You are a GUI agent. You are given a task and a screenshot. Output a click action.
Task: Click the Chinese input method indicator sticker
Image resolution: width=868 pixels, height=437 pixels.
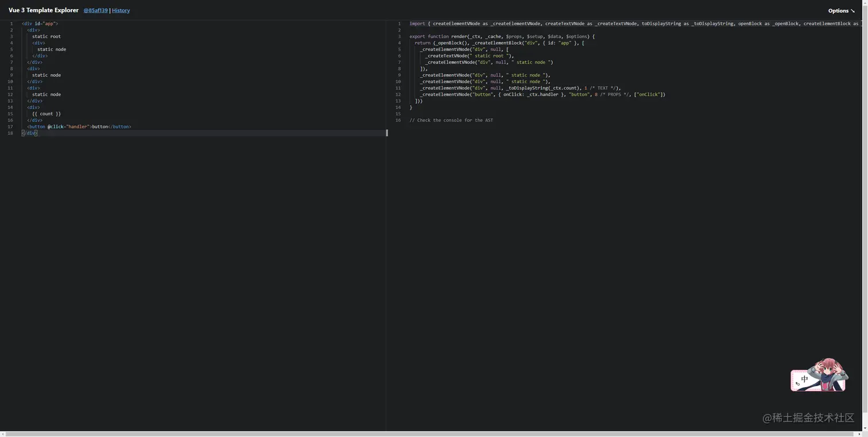[x=819, y=376]
